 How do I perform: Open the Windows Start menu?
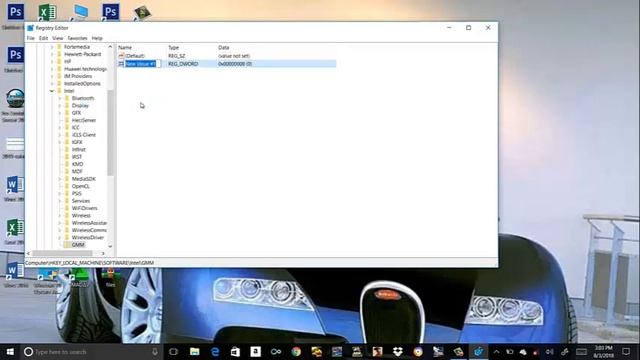10,351
